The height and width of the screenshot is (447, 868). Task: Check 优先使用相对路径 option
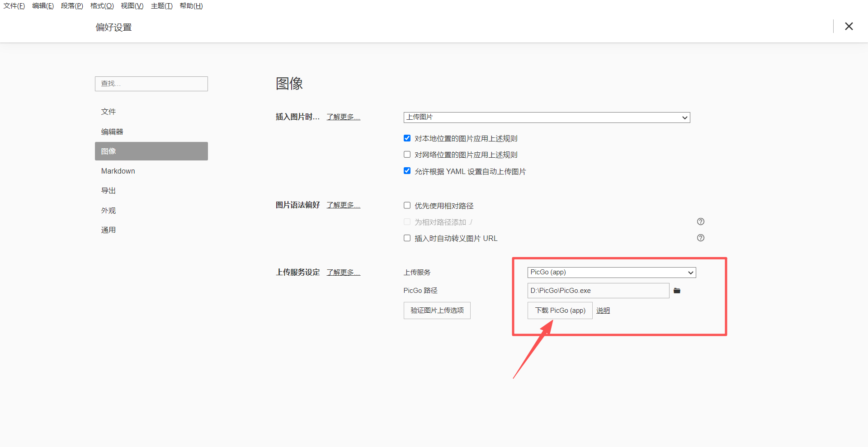[x=407, y=206]
